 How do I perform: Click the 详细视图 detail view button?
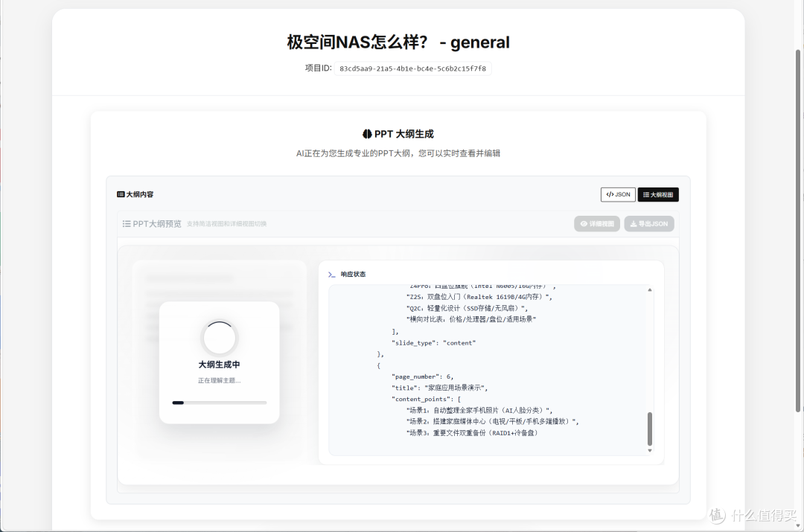[x=597, y=224]
